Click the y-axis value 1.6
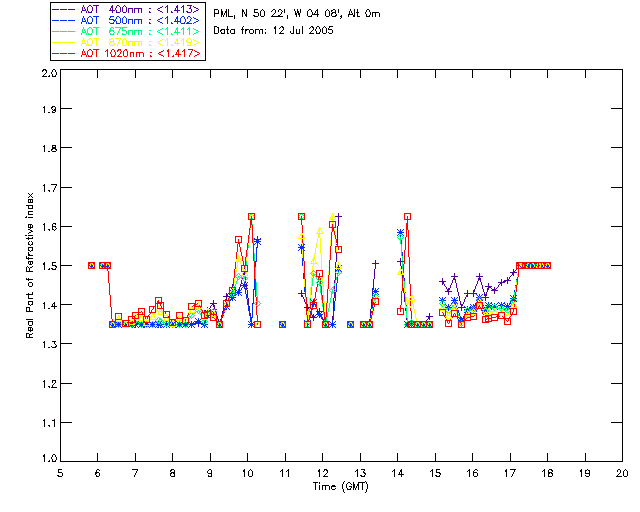The width and height of the screenshot is (640, 512). click(x=49, y=227)
